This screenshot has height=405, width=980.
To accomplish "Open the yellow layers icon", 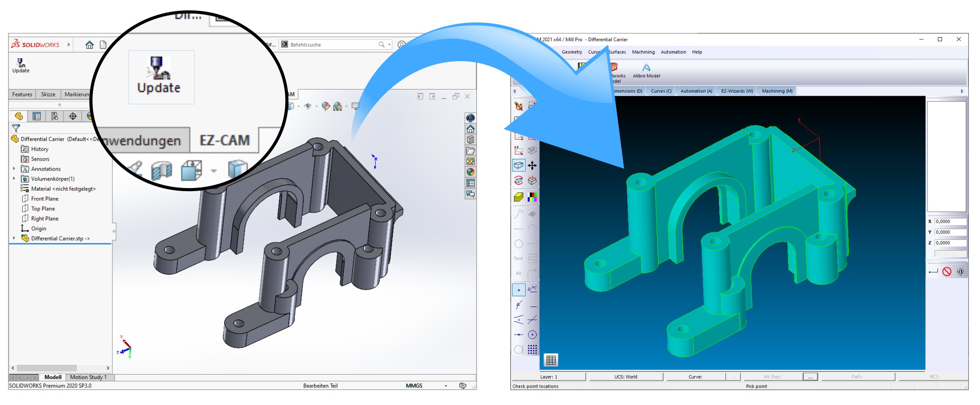I will click(x=518, y=196).
